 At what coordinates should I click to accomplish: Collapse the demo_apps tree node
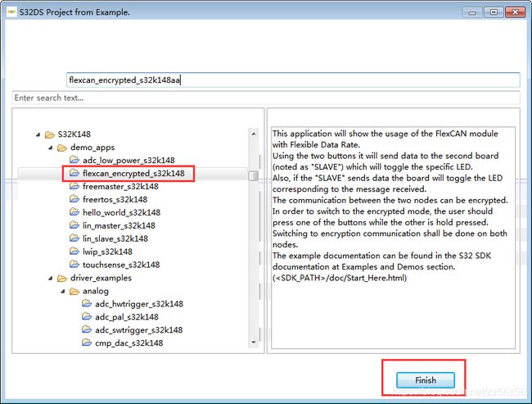coord(51,148)
